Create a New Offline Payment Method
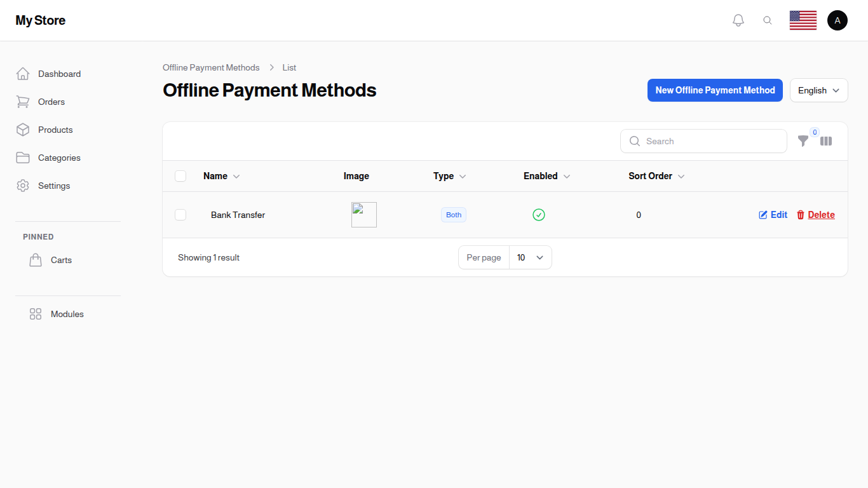The image size is (868, 488). coord(715,90)
